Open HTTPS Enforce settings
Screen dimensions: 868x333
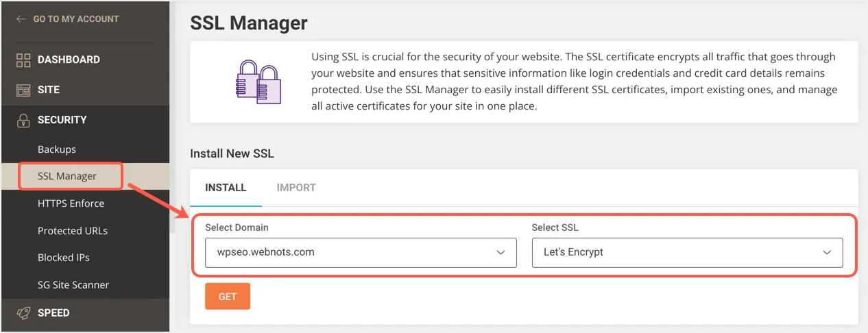click(71, 203)
